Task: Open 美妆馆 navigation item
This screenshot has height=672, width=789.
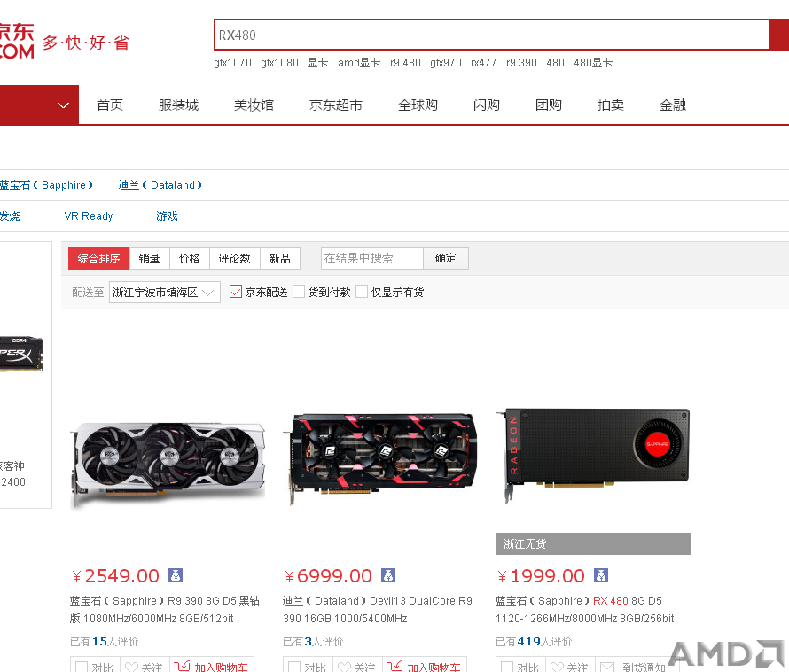Action: tap(254, 105)
